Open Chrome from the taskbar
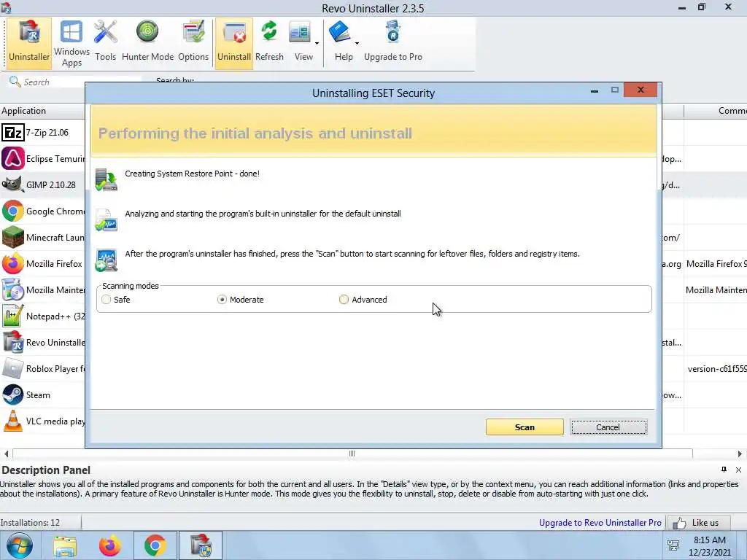Image resolution: width=747 pixels, height=560 pixels. coord(155,545)
